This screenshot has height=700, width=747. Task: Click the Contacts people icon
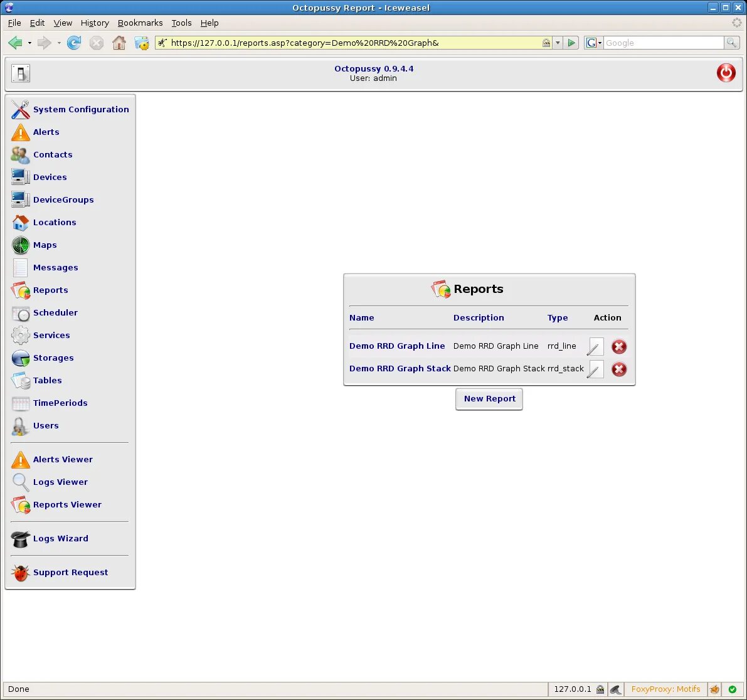point(21,154)
